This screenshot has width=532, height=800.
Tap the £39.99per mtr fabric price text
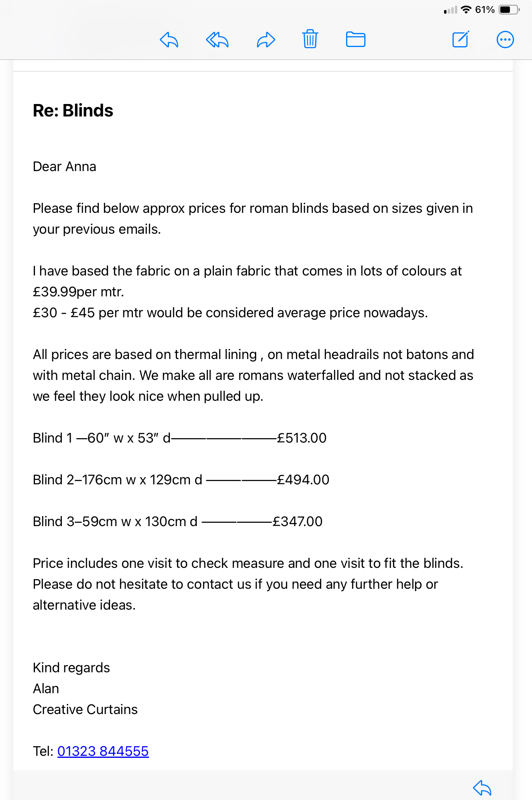click(x=78, y=292)
